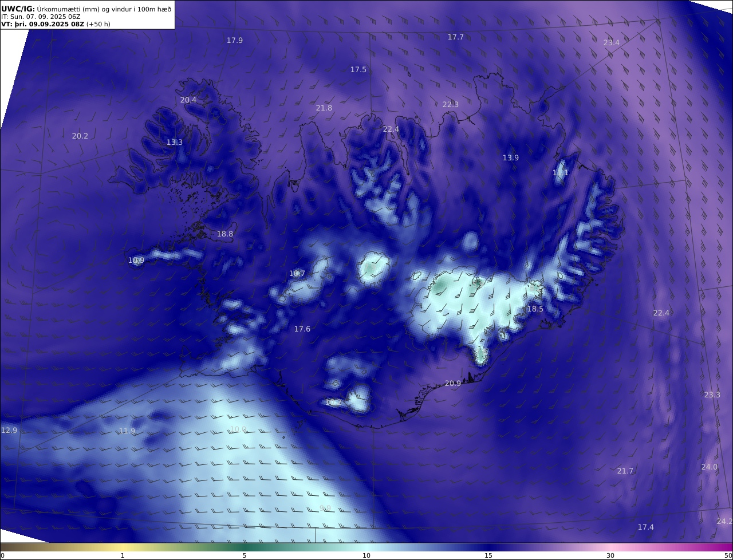Click the 24.0 value label
Screen dimensions: 733x560
(x=709, y=467)
